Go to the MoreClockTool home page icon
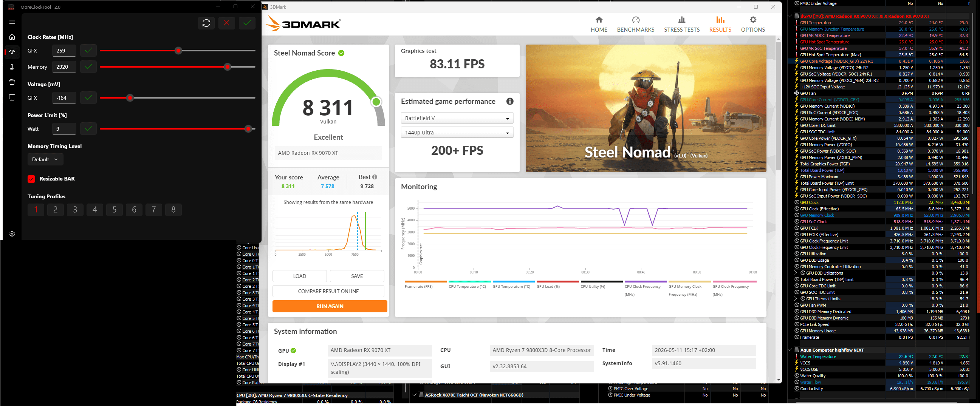Screen dimensions: 980x406 (12, 37)
